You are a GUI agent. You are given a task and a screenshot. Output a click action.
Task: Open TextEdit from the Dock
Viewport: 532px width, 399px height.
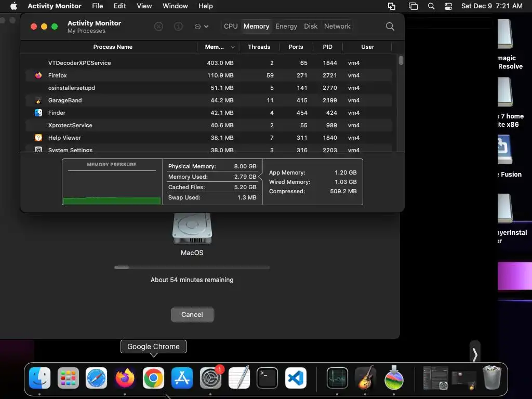point(239,378)
